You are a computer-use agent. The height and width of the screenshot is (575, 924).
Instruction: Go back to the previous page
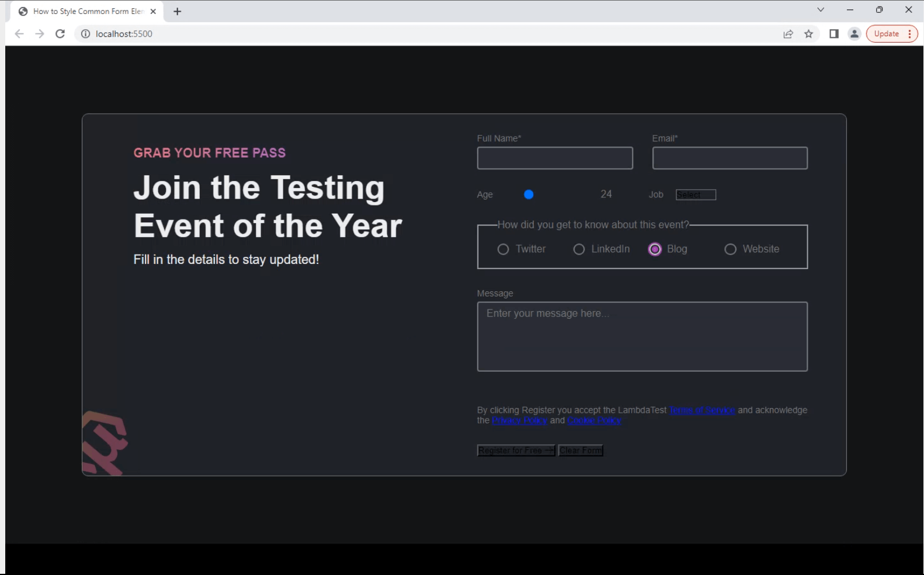[x=19, y=34]
